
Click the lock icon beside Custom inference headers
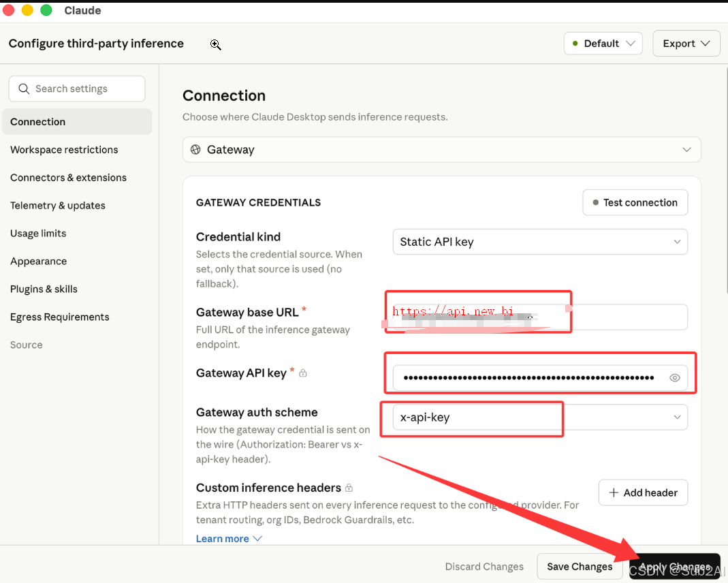[349, 488]
